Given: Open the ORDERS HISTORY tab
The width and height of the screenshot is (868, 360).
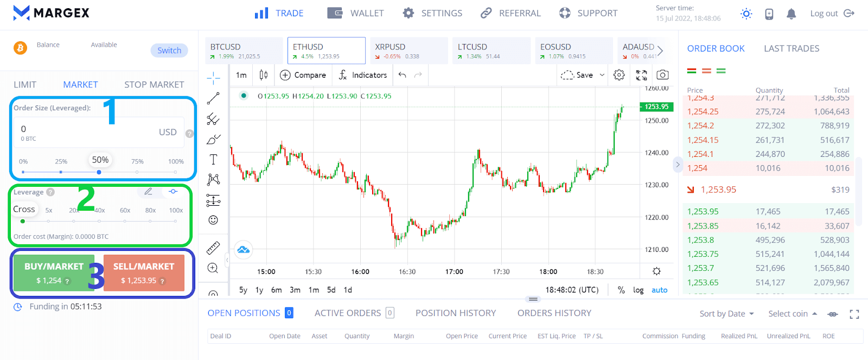Looking at the screenshot, I should point(554,313).
